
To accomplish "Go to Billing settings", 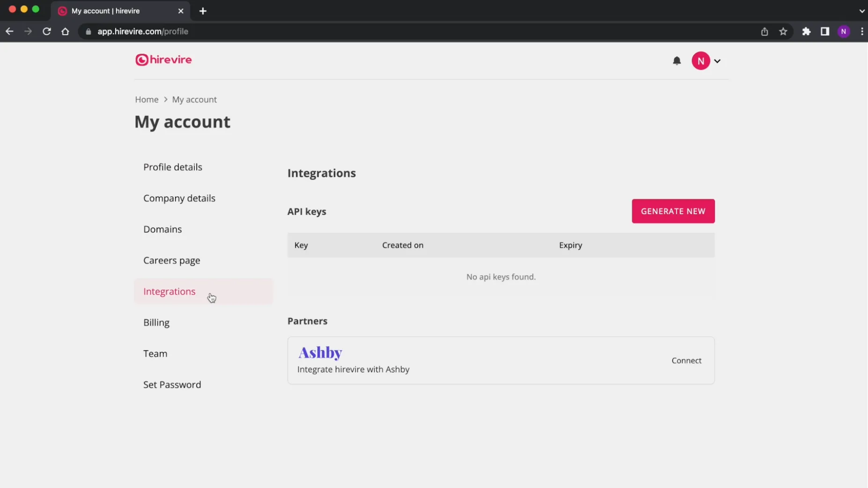I will [203, 322].
